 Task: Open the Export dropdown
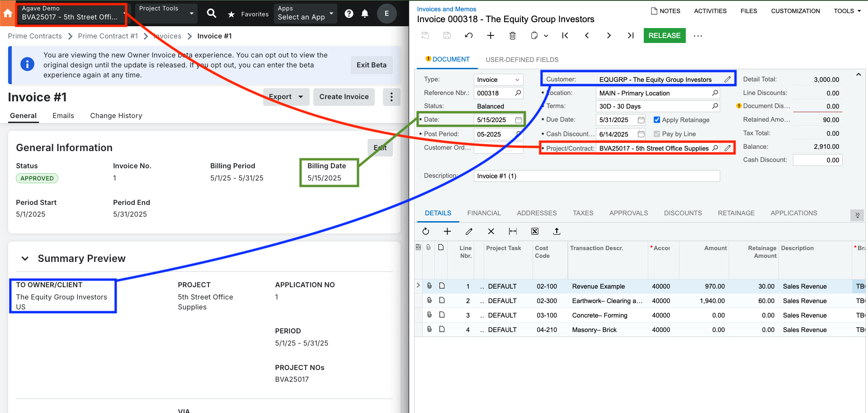tap(286, 97)
